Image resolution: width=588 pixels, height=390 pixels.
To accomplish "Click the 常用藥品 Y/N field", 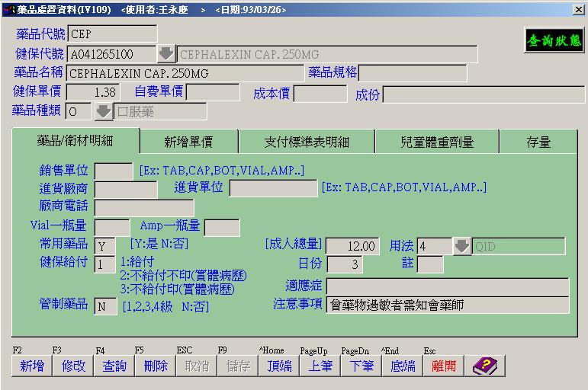I will (x=104, y=245).
